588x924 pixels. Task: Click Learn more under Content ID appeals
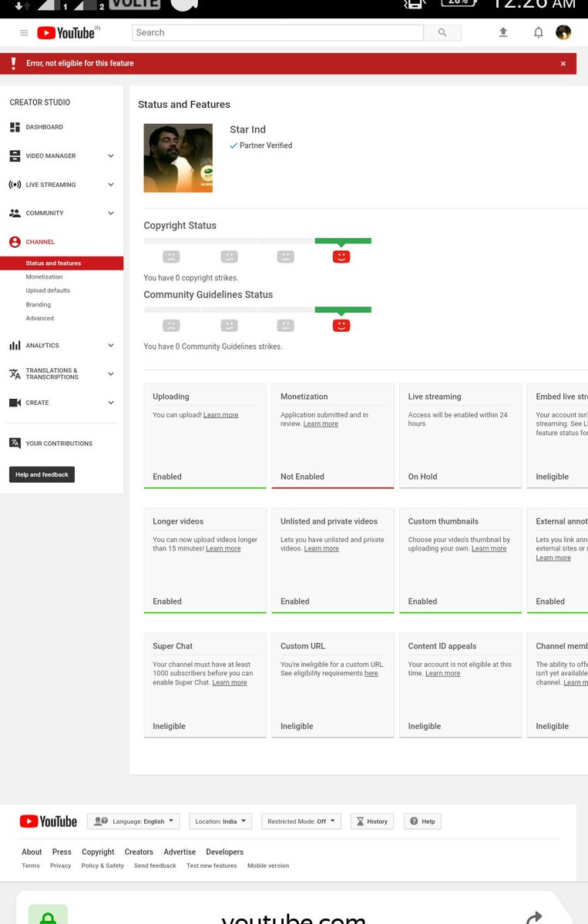tap(443, 674)
